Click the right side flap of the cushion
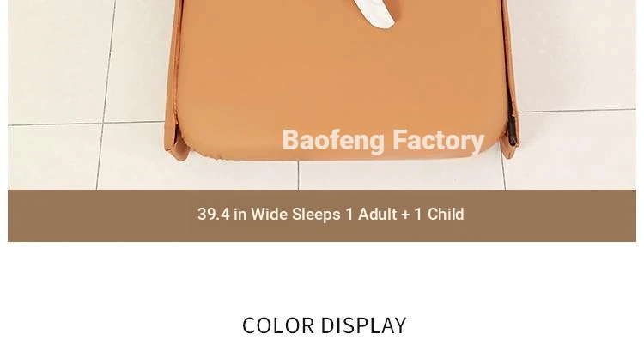This screenshot has width=644, height=364. tap(511, 78)
